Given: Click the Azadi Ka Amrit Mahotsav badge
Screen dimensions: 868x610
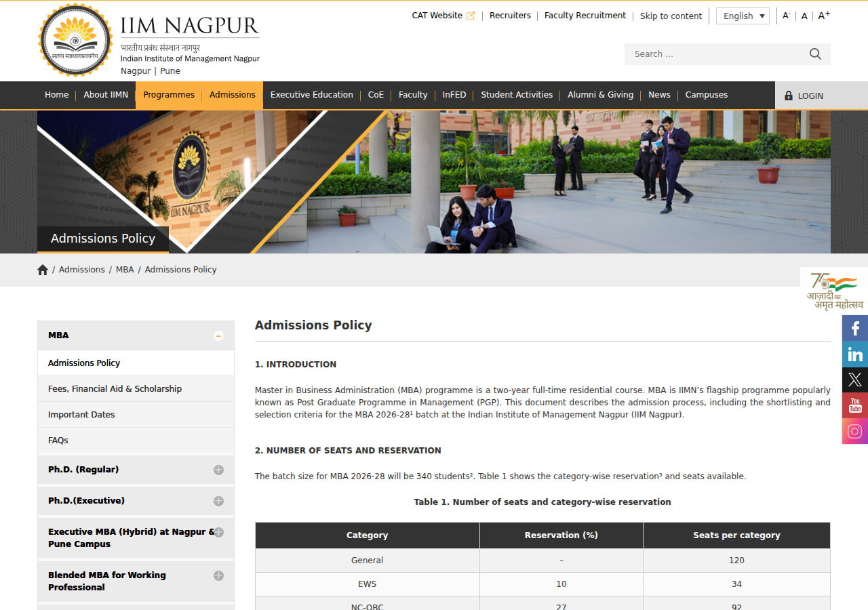Looking at the screenshot, I should [834, 290].
